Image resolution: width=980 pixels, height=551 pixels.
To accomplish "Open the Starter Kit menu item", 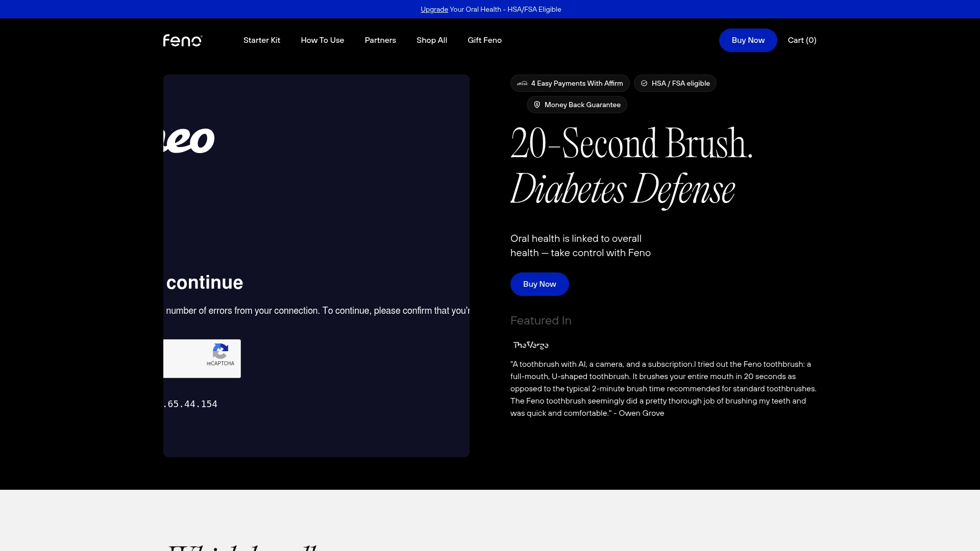I will tap(262, 40).
